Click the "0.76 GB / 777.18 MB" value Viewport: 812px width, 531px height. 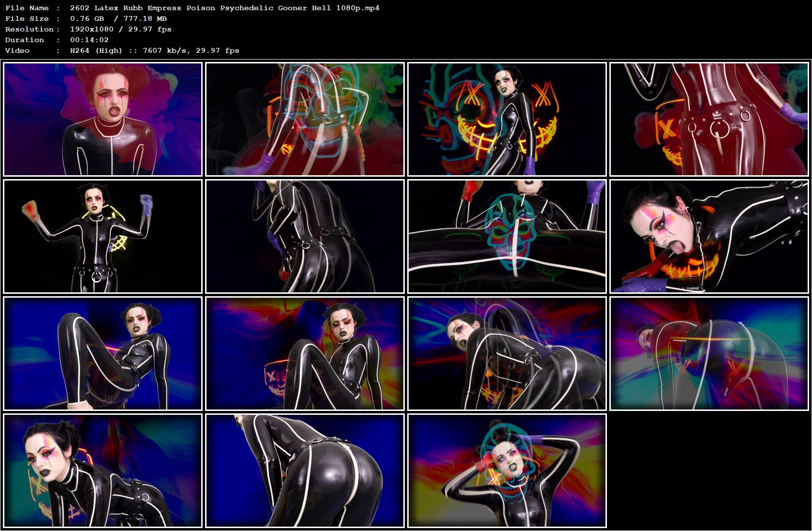(x=118, y=18)
